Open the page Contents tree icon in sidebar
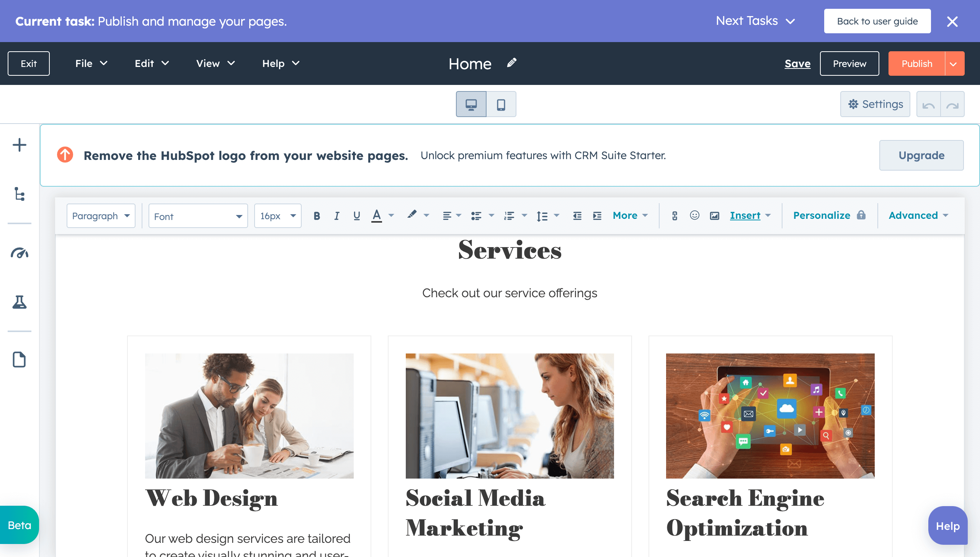The width and height of the screenshot is (980, 557). coord(19,194)
